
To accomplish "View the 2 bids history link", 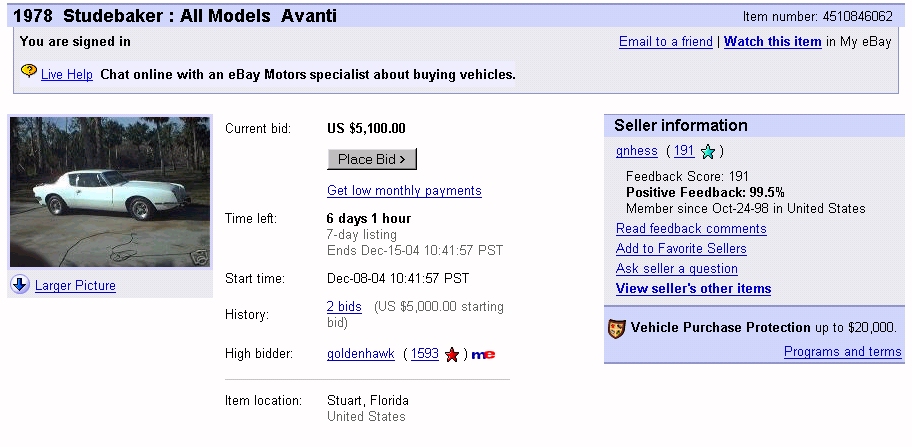I will (344, 306).
